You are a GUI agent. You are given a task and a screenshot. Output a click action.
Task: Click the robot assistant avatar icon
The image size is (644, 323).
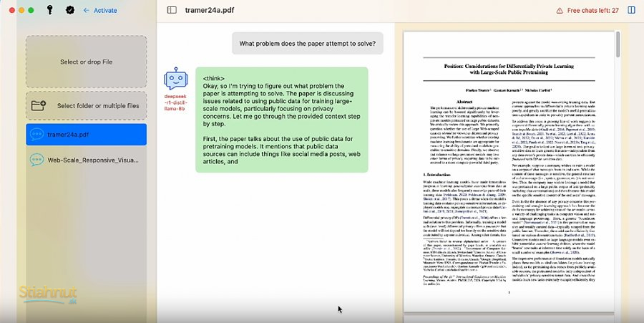click(x=175, y=79)
